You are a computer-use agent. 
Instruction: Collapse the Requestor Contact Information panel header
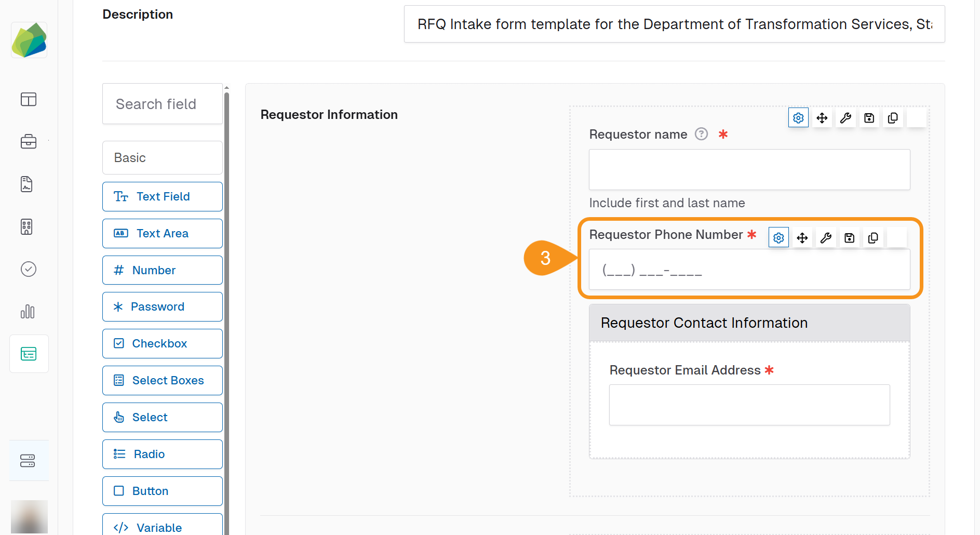[x=749, y=323]
